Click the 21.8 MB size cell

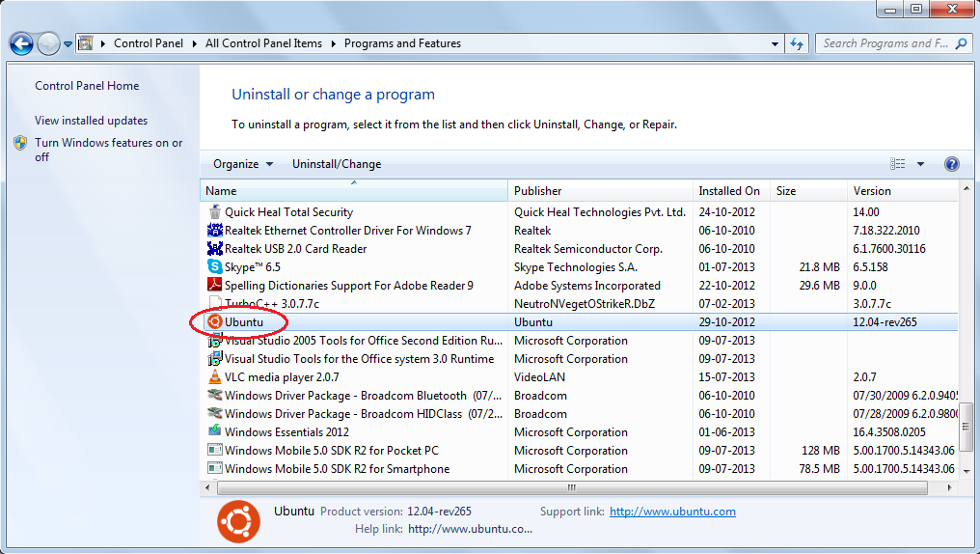[x=819, y=267]
